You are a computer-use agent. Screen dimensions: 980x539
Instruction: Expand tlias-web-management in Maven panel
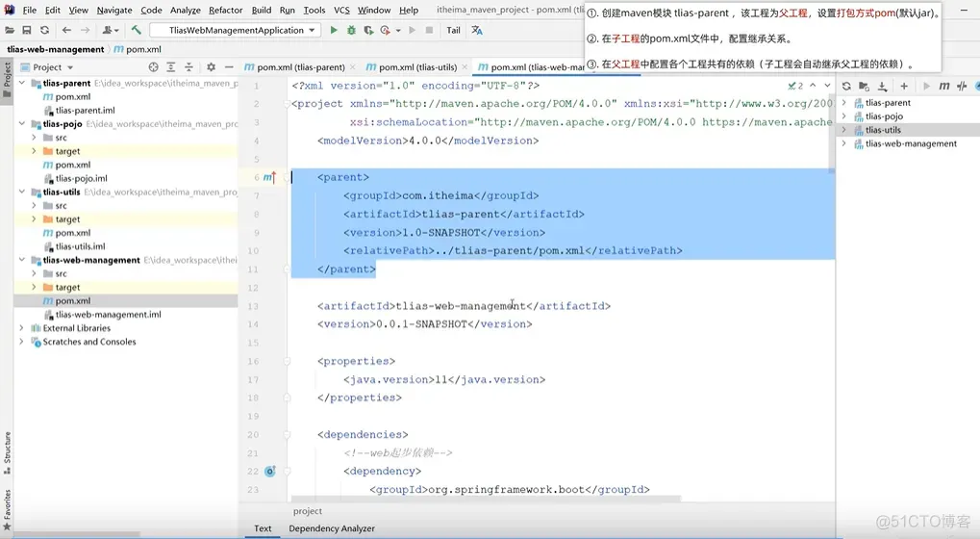coord(844,143)
